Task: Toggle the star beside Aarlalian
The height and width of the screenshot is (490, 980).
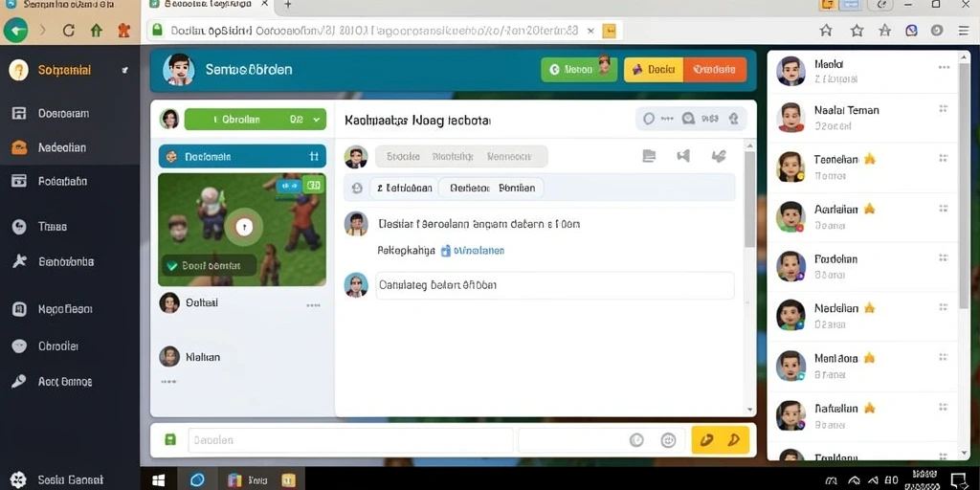Action: click(x=869, y=209)
